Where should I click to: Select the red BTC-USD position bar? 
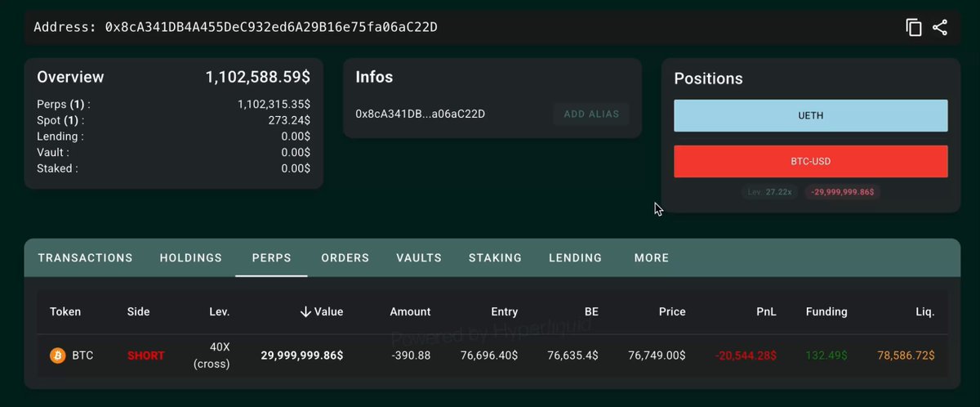tap(810, 162)
